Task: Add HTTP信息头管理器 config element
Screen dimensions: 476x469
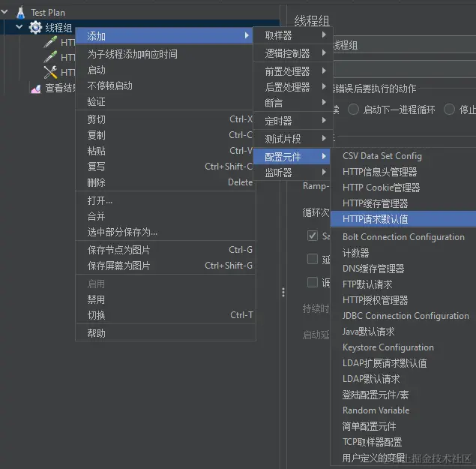Action: point(403,172)
